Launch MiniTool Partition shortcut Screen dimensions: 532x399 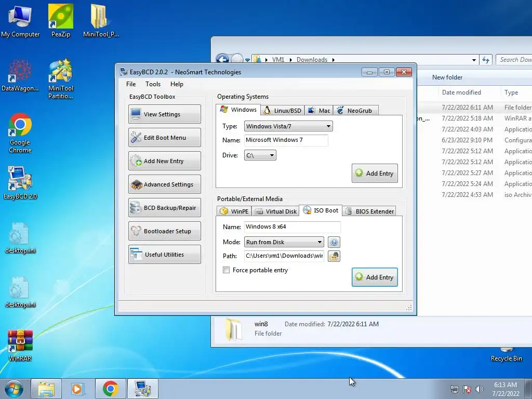click(60, 79)
